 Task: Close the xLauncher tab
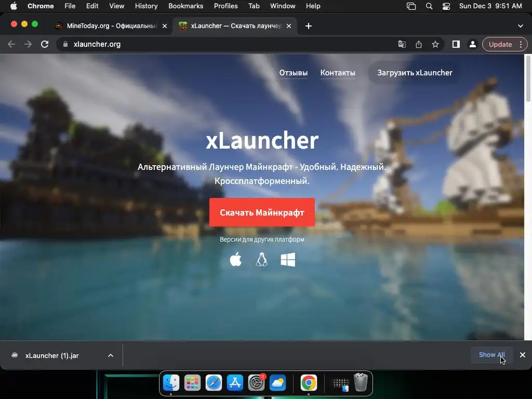point(289,26)
